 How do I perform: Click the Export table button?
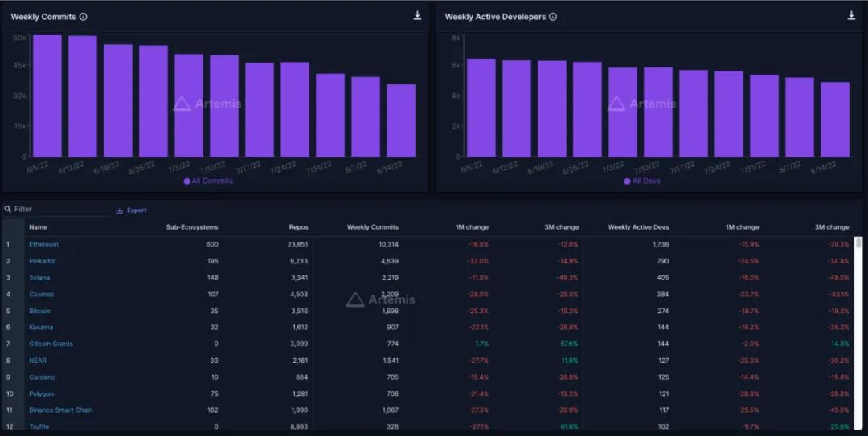coord(132,210)
